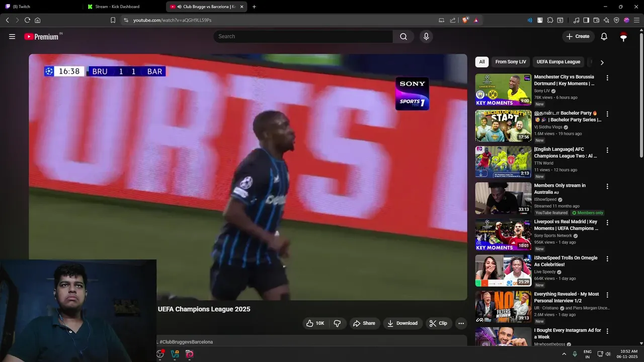
Task: Open Brave Wallet icon
Action: [x=596, y=20]
